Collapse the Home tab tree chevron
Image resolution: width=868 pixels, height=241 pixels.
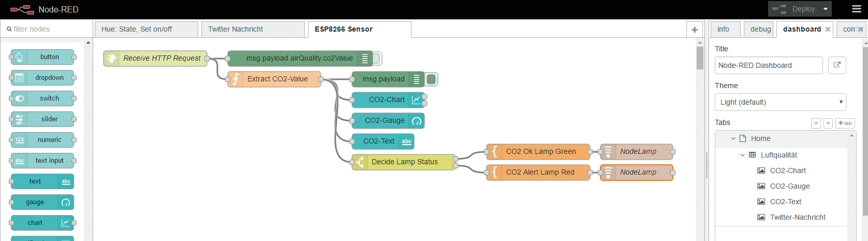(x=733, y=138)
